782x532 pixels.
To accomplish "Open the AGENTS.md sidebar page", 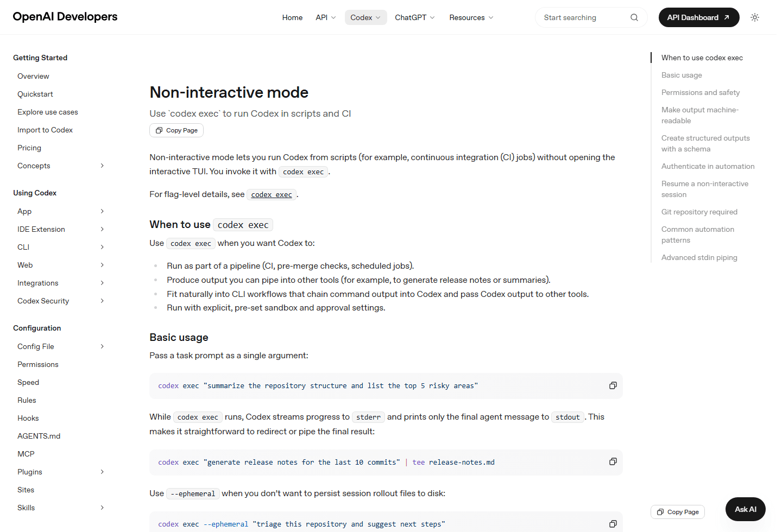I will click(39, 436).
